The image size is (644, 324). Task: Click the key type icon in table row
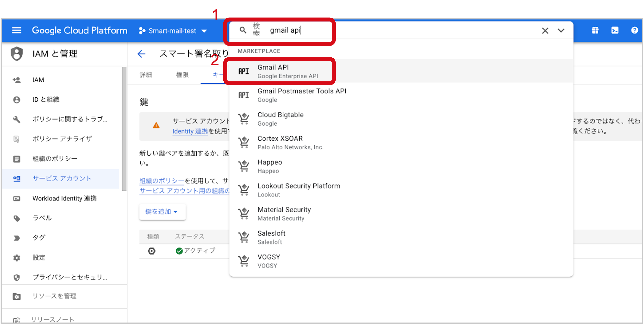point(152,251)
